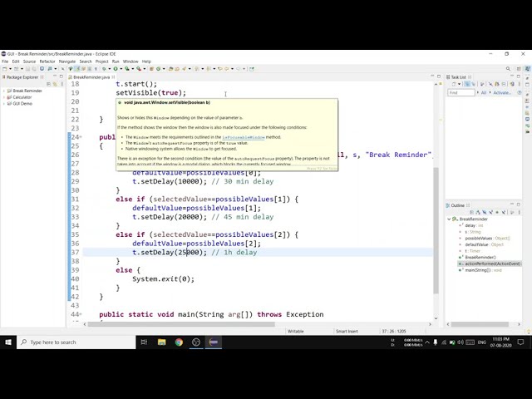532x399 pixels.
Task: Click the Package Explorer tab
Action: (22, 77)
